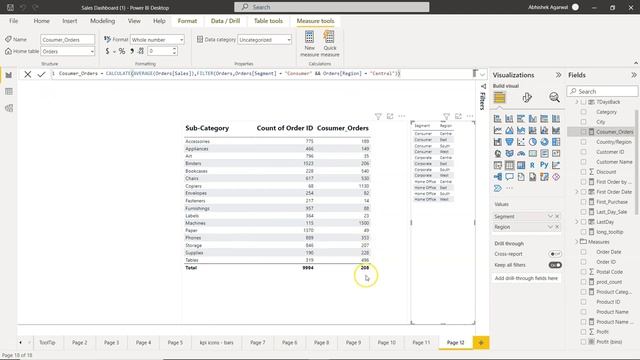The width and height of the screenshot is (640, 360).
Task: Choose the Python visual icon
Action: click(544, 165)
